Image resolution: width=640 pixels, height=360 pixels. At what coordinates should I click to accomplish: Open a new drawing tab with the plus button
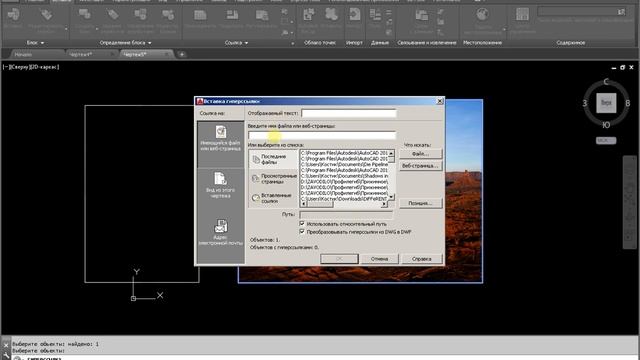point(182,54)
